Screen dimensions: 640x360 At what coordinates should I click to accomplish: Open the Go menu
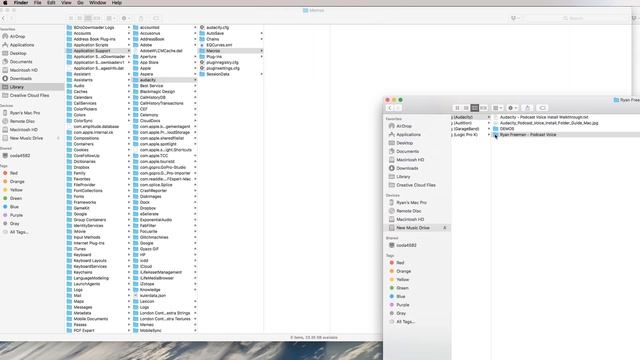coord(80,3)
